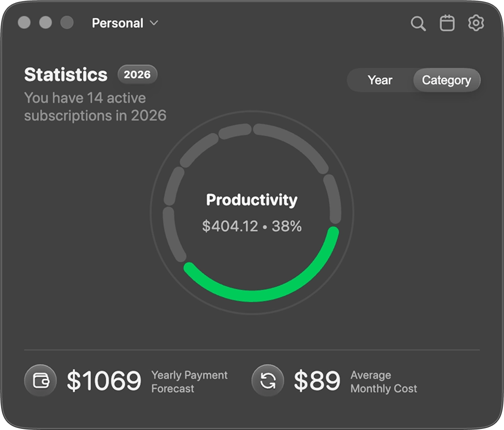The image size is (504, 430).
Task: Click the chevron next to Personal
Action: tap(154, 23)
